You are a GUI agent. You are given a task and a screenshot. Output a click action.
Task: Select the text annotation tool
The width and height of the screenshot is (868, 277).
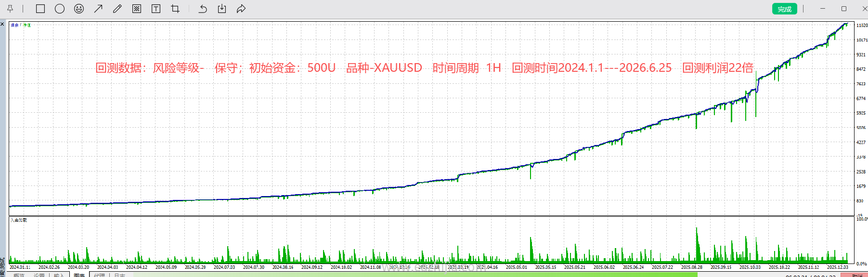(x=156, y=9)
